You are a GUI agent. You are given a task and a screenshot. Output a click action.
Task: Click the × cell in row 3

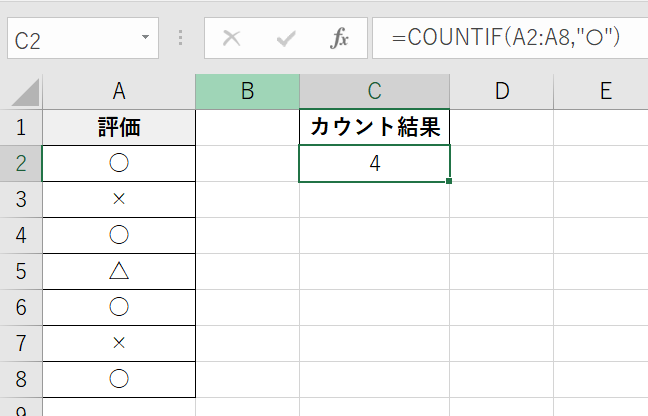[118, 199]
